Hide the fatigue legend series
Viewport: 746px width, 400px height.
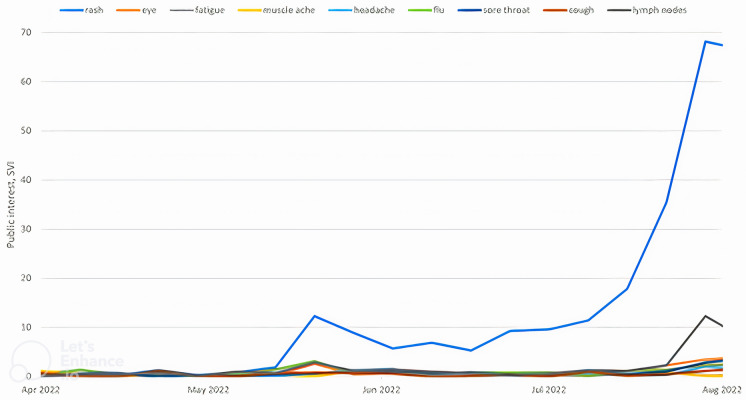click(x=197, y=10)
